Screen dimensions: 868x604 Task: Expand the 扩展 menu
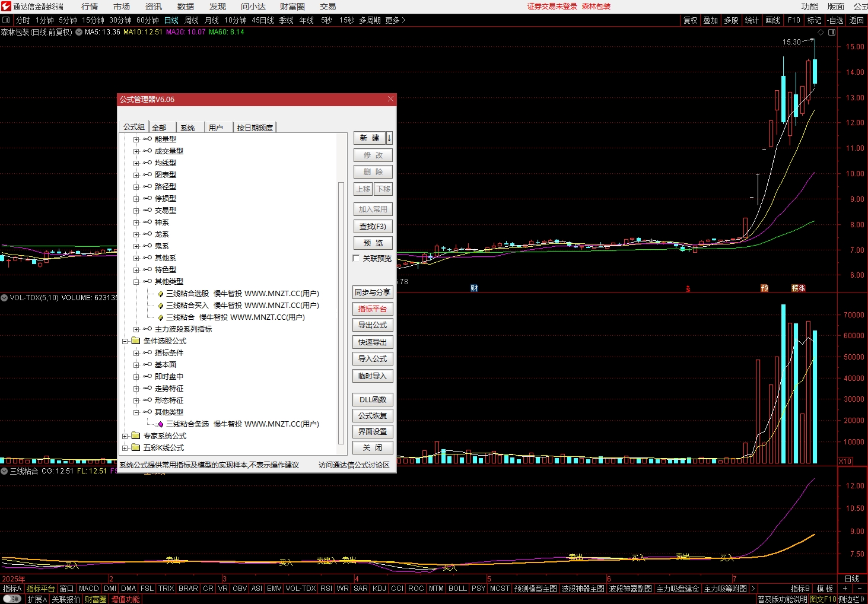click(37, 599)
